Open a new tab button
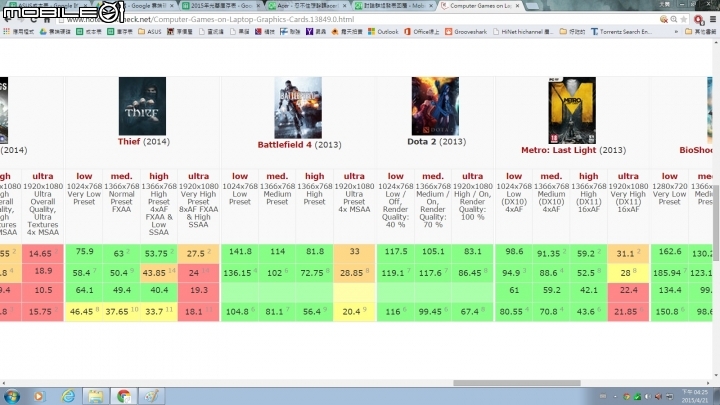The width and height of the screenshot is (720, 405). click(x=533, y=6)
